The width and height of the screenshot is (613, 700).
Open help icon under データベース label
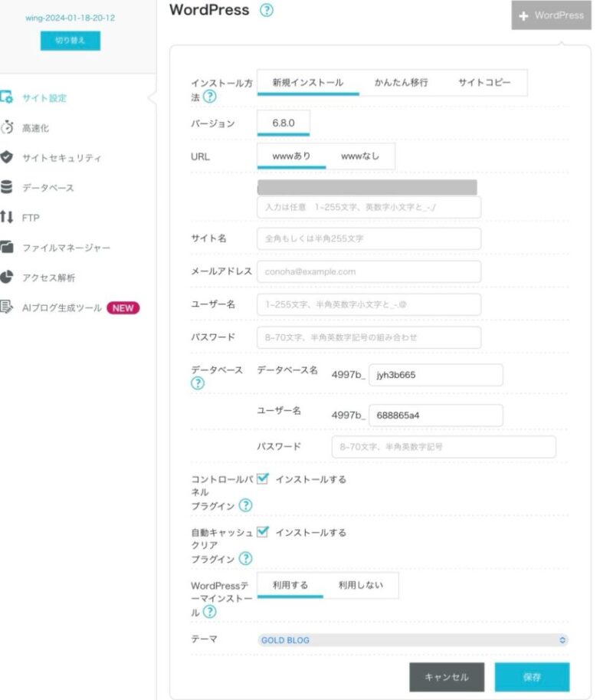point(197,383)
